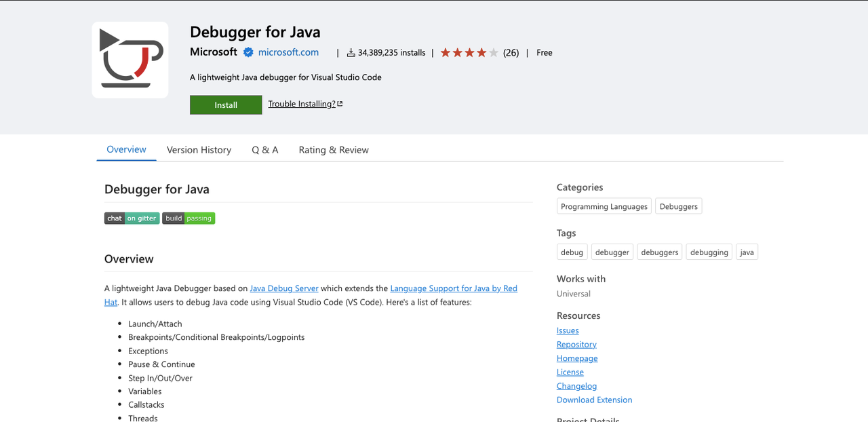Click the lightweight Java debugger description text

(285, 77)
